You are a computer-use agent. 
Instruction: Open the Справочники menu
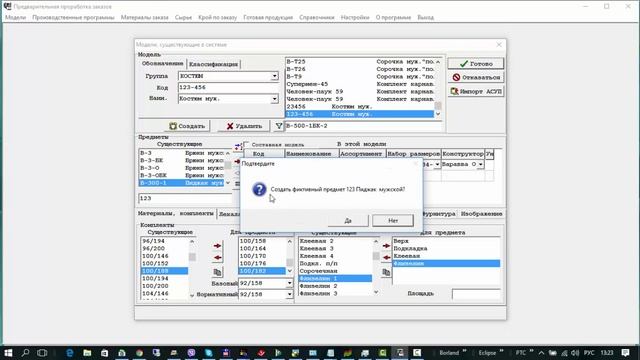[317, 18]
